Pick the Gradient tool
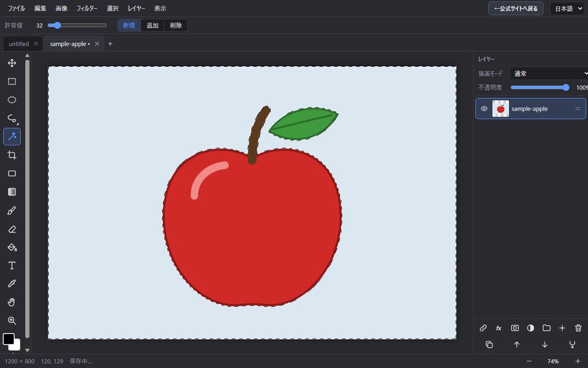Screen dimensions: 588x368 [x=12, y=192]
